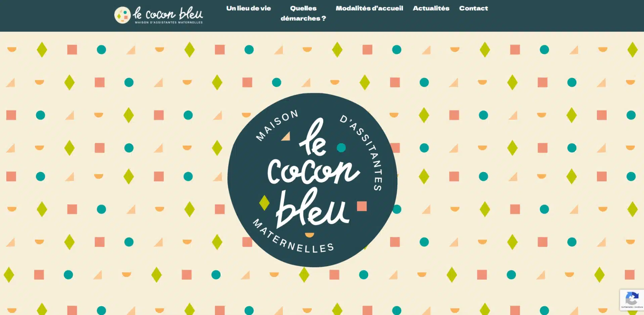
Task: Click "le cocon bleu" header logo text
Action: point(168,13)
